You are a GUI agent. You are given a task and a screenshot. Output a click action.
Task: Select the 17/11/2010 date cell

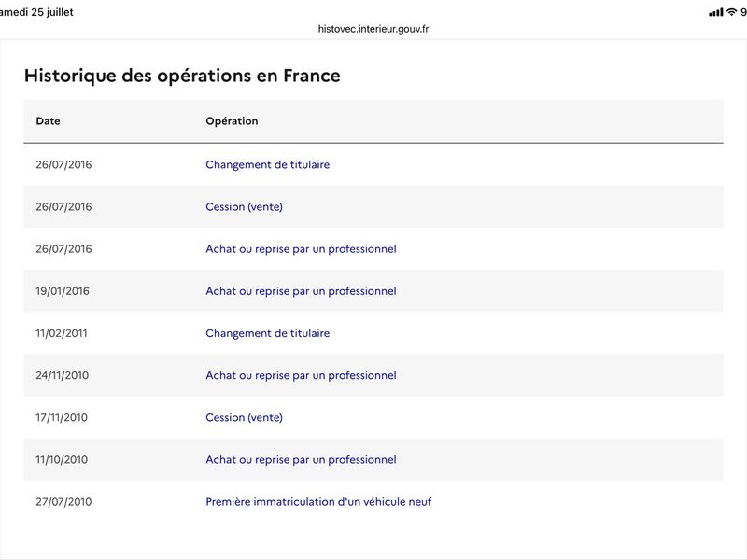(x=62, y=417)
